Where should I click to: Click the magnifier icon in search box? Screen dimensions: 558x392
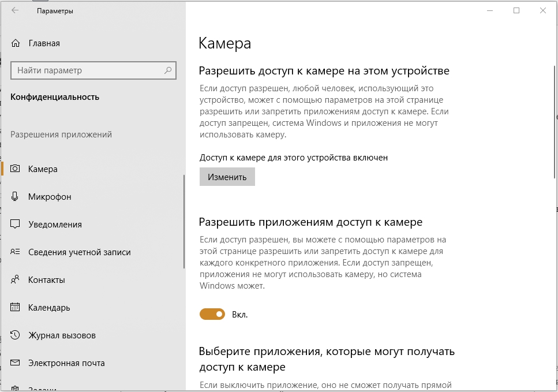[x=168, y=70]
